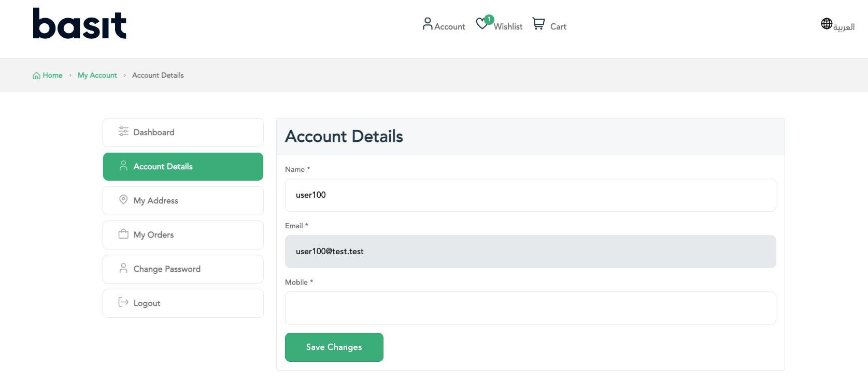Click the My Orders bag icon

[123, 234]
